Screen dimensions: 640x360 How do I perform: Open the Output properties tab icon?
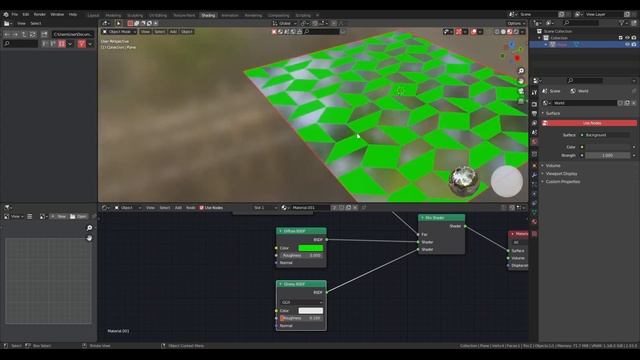point(534,113)
